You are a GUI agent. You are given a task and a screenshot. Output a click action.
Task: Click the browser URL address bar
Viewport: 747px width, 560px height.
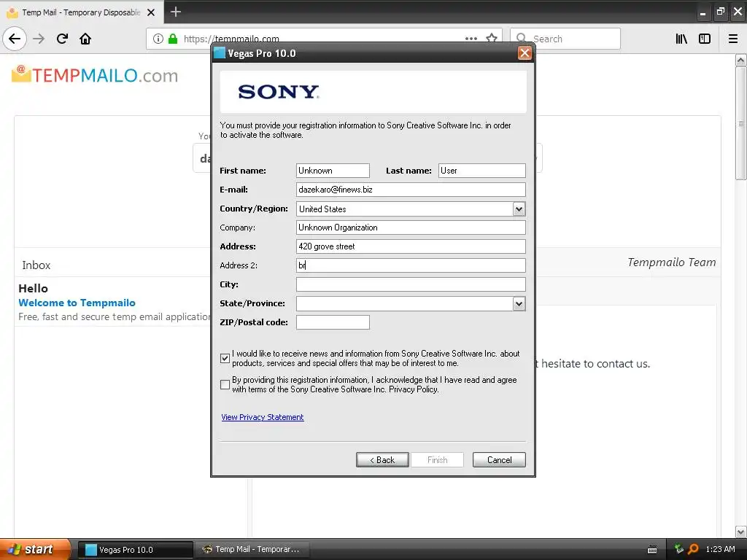(x=324, y=39)
